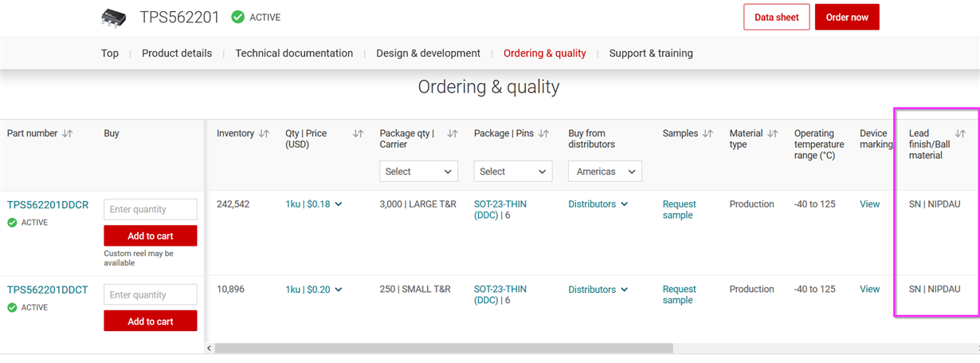The image size is (980, 363).
Task: Click the Data sheet button
Action: 777,18
